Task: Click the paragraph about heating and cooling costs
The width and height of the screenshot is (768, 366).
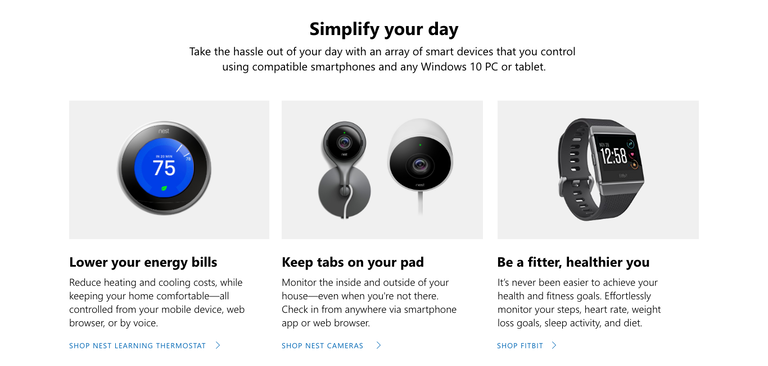Action: 157,303
